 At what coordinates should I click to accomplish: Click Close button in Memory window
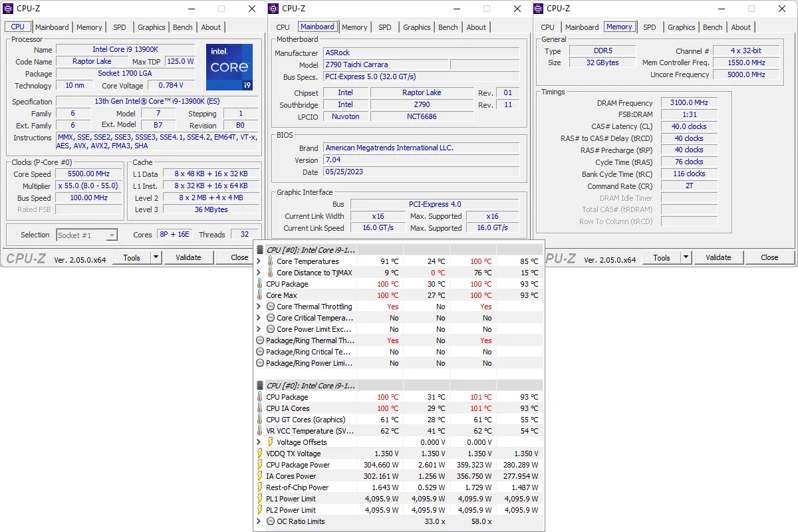pos(769,257)
